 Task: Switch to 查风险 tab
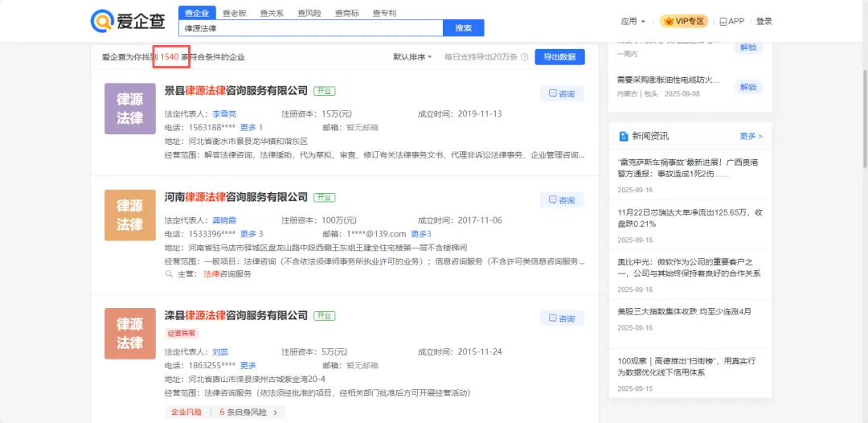coord(309,14)
